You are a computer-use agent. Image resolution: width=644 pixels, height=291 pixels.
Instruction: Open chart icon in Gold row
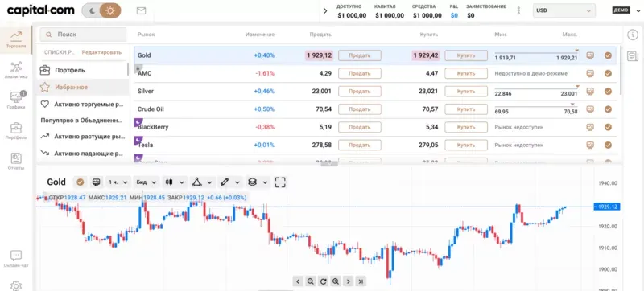point(590,55)
